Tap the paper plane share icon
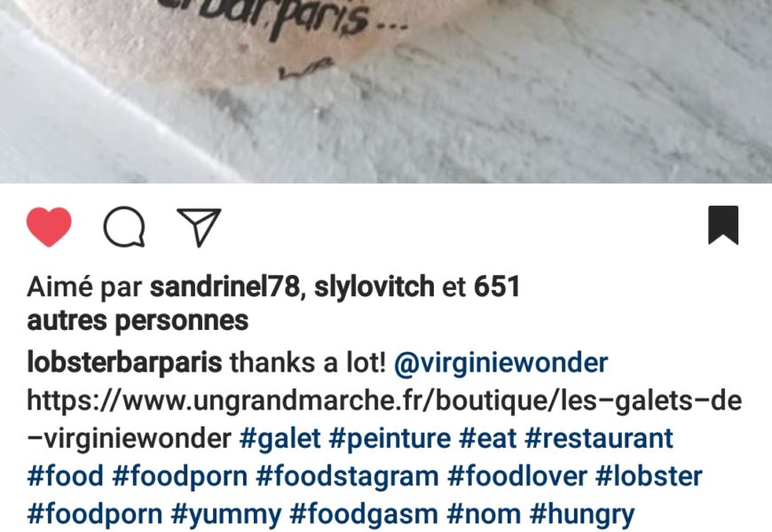 [199, 227]
